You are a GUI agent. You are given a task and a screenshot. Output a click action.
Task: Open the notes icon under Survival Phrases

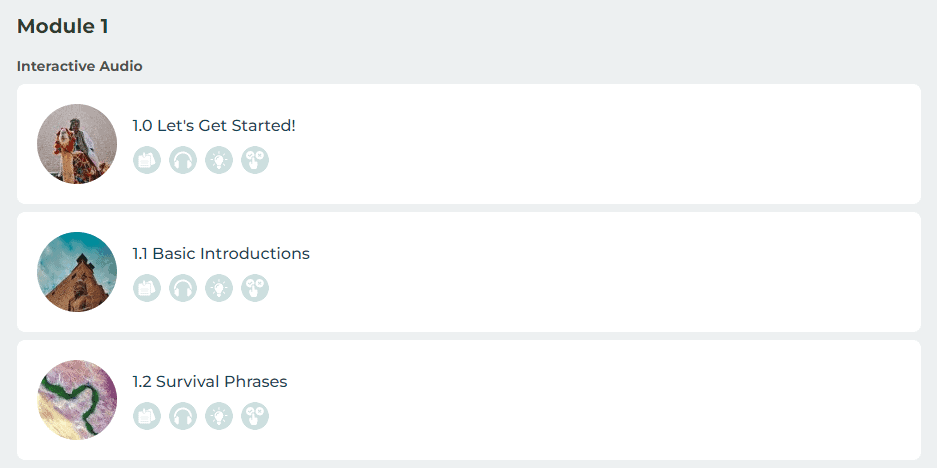tap(147, 416)
